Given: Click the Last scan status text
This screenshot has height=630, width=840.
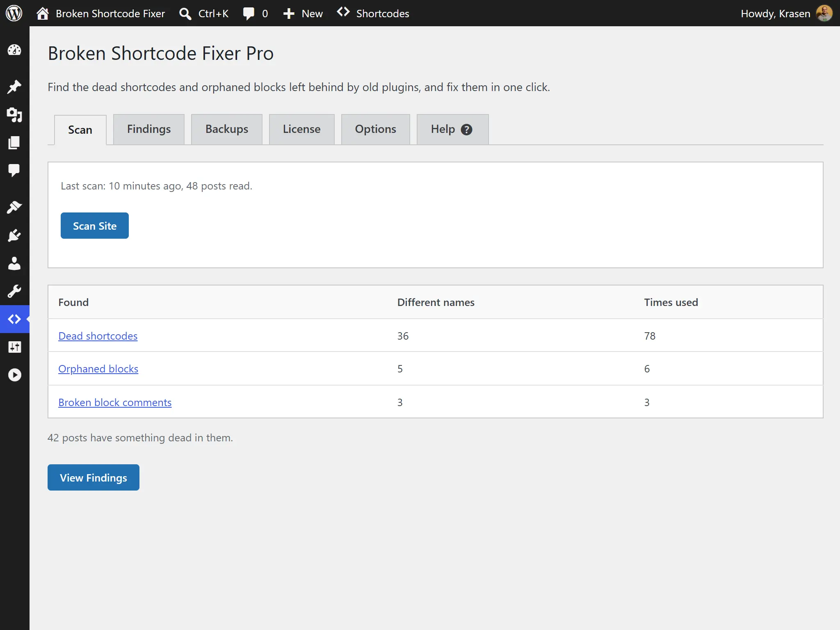Looking at the screenshot, I should tap(156, 186).
